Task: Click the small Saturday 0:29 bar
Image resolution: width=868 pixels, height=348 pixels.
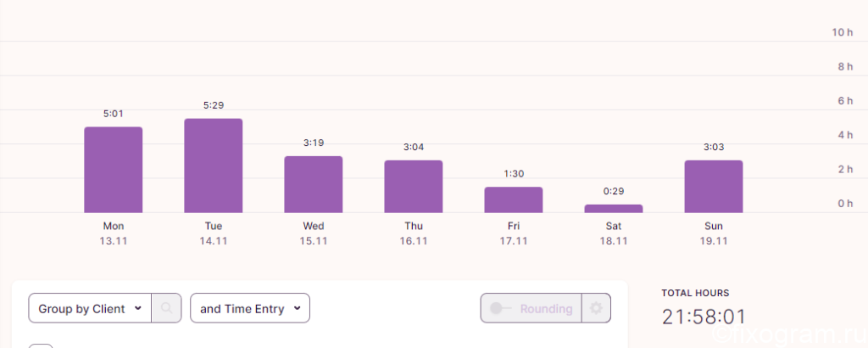Action: pos(614,209)
